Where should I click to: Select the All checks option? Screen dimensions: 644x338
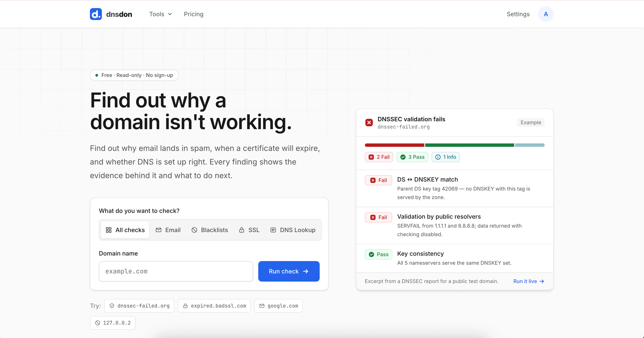125,230
